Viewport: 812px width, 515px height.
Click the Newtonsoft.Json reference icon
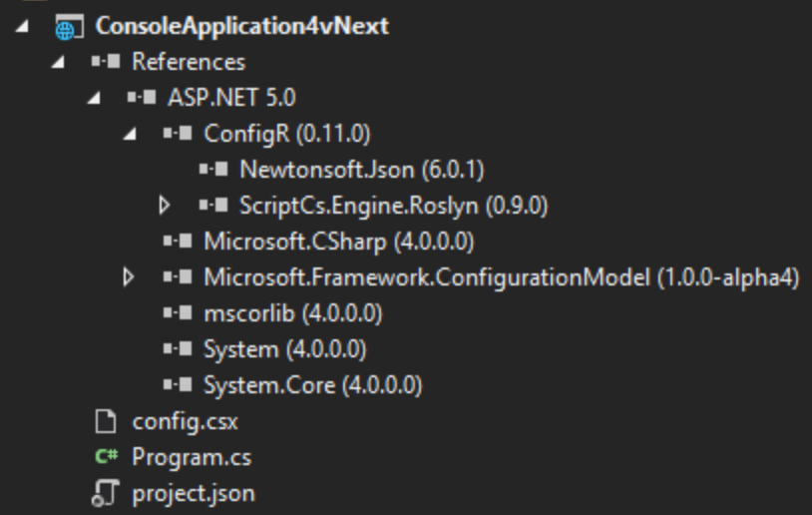(x=213, y=170)
